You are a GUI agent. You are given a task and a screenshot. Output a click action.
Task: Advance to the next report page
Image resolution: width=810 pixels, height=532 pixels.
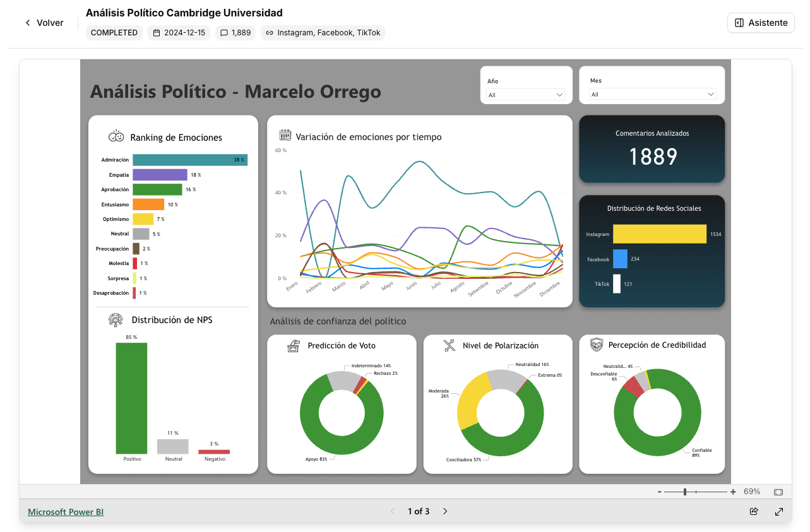[x=445, y=511]
